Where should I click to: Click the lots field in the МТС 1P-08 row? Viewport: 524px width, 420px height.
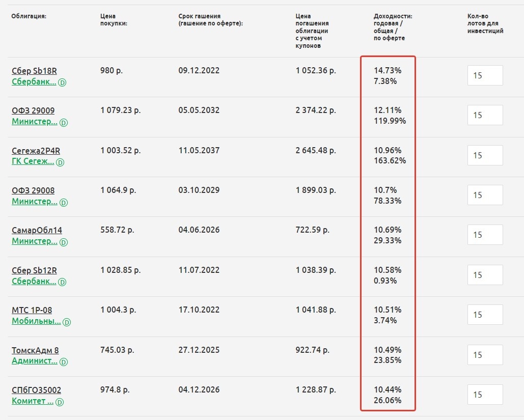coord(485,315)
